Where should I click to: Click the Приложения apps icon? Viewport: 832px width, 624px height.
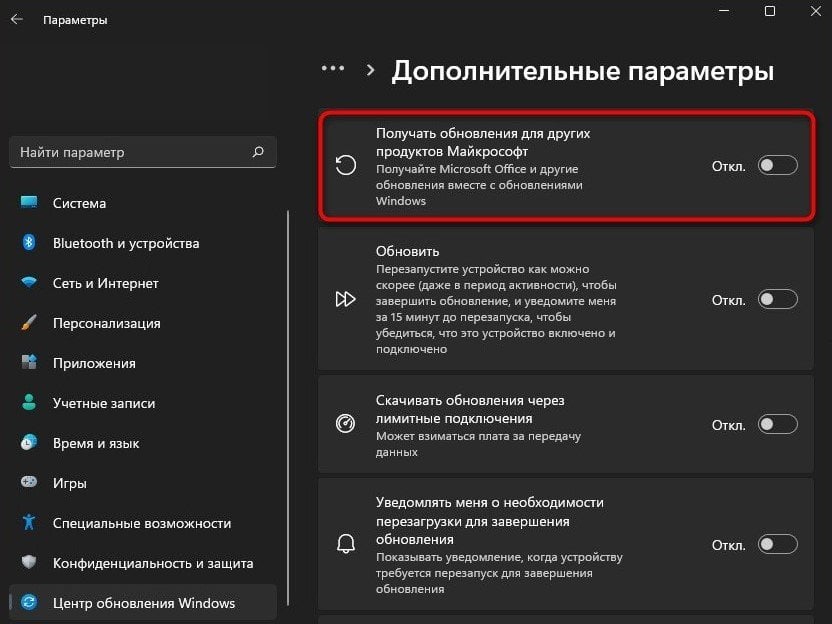pyautogui.click(x=29, y=362)
